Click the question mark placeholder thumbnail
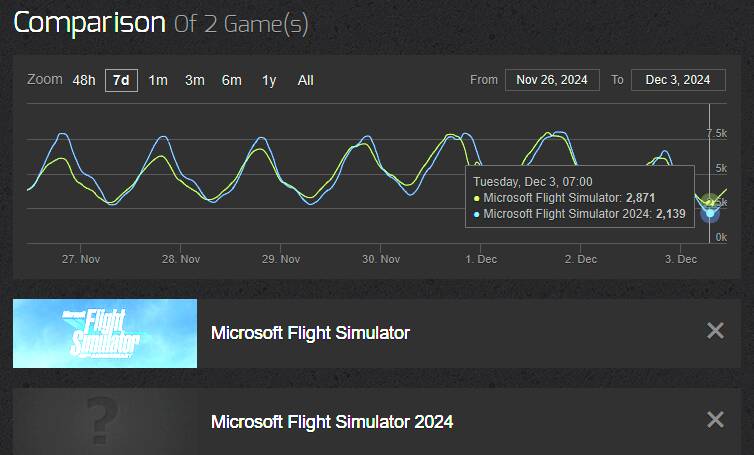Viewport: 754px width, 455px height. click(x=105, y=421)
